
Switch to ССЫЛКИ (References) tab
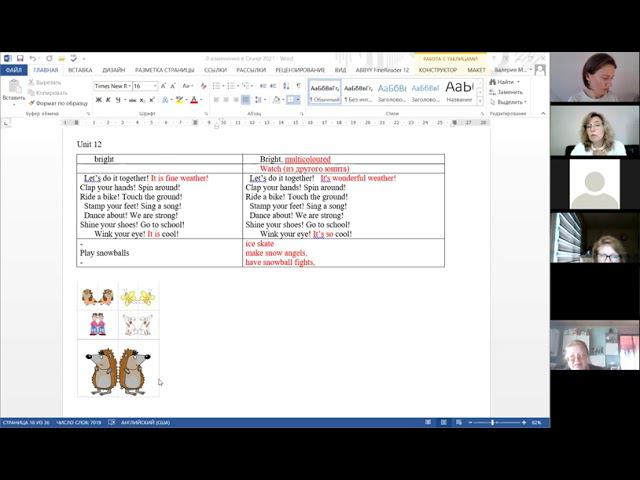215,70
